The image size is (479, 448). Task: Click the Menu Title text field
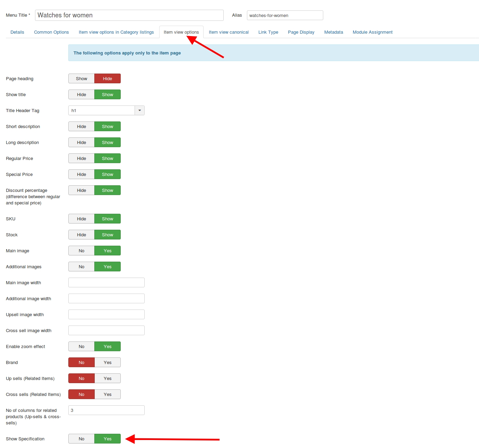129,15
